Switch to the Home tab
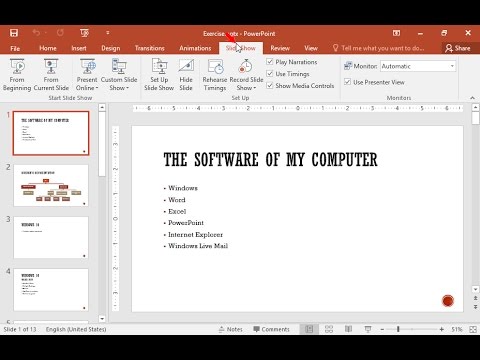 tap(48, 48)
